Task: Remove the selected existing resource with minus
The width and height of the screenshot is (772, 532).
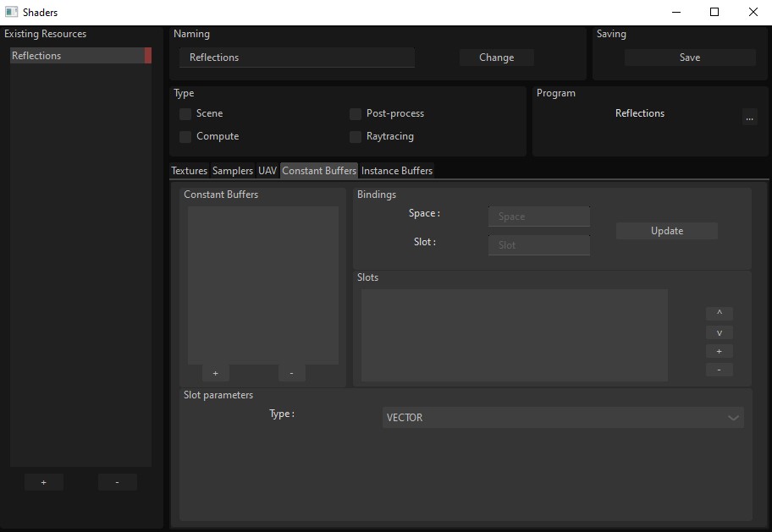Action: pyautogui.click(x=117, y=482)
